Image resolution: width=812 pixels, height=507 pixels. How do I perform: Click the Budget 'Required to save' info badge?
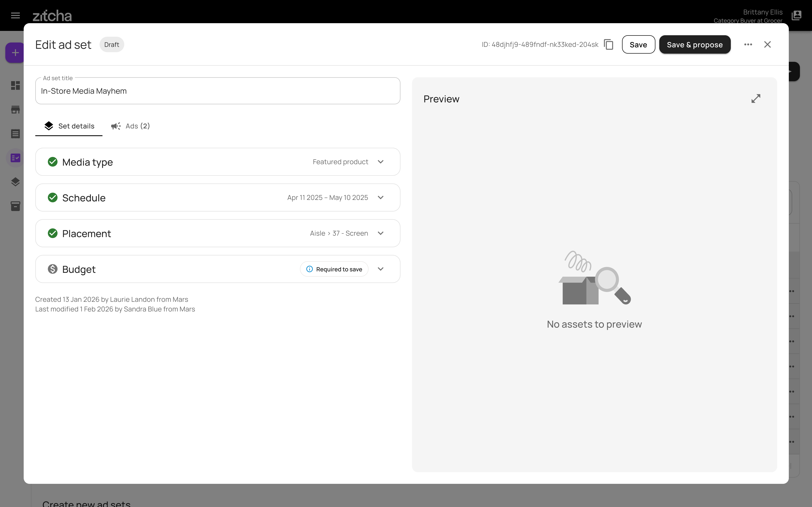tap(334, 269)
